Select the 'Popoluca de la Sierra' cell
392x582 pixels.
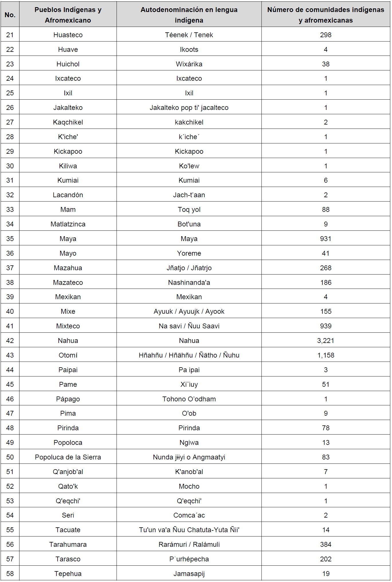[68, 457]
